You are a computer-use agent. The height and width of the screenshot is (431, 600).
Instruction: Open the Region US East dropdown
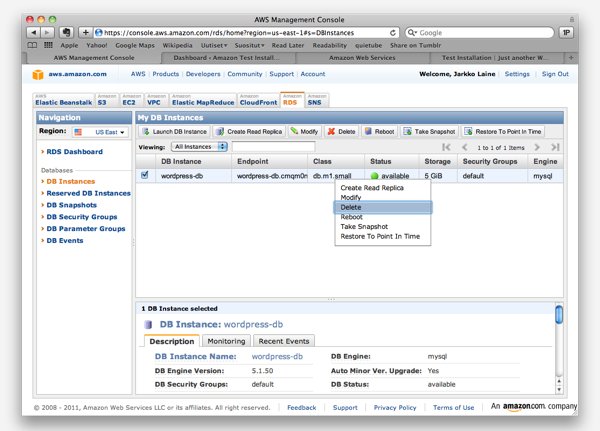(x=98, y=131)
